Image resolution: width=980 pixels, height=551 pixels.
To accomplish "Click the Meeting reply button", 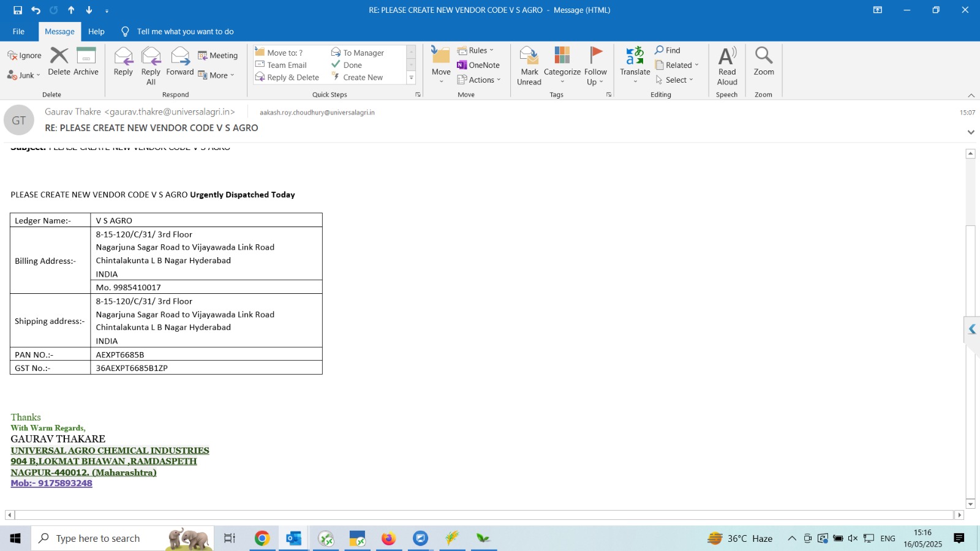I will click(x=217, y=55).
